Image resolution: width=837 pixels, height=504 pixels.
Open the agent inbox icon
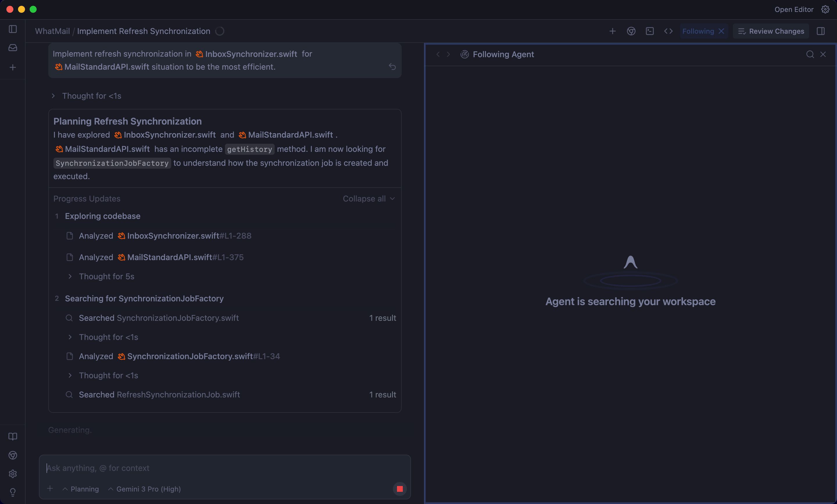12,48
